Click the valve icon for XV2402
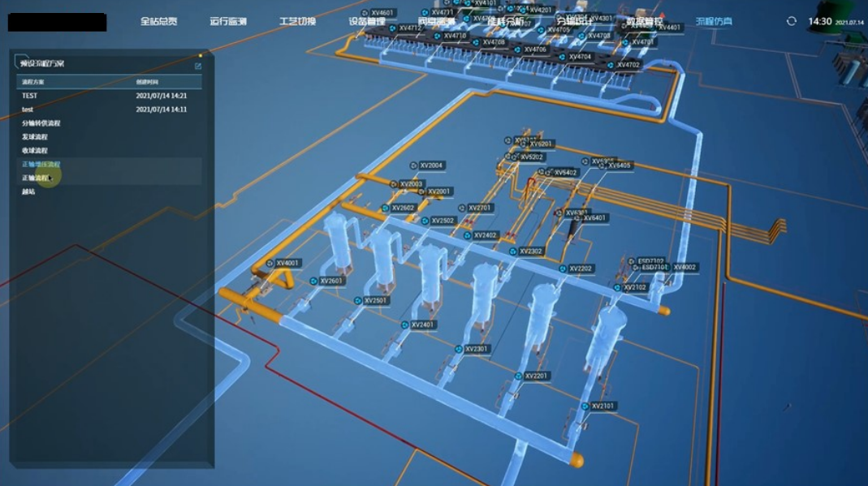The image size is (868, 486). pyautogui.click(x=468, y=235)
